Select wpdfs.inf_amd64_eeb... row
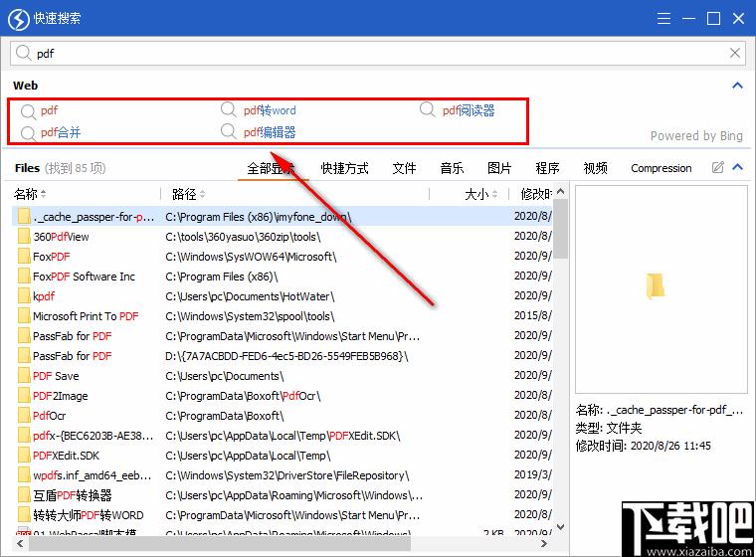This screenshot has height=557, width=756. point(283,475)
